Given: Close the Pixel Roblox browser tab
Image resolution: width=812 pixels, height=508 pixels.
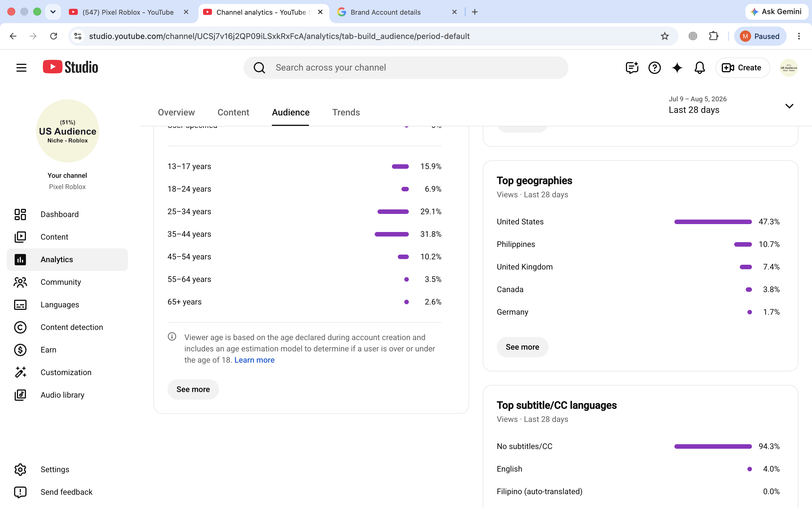Looking at the screenshot, I should coord(186,12).
